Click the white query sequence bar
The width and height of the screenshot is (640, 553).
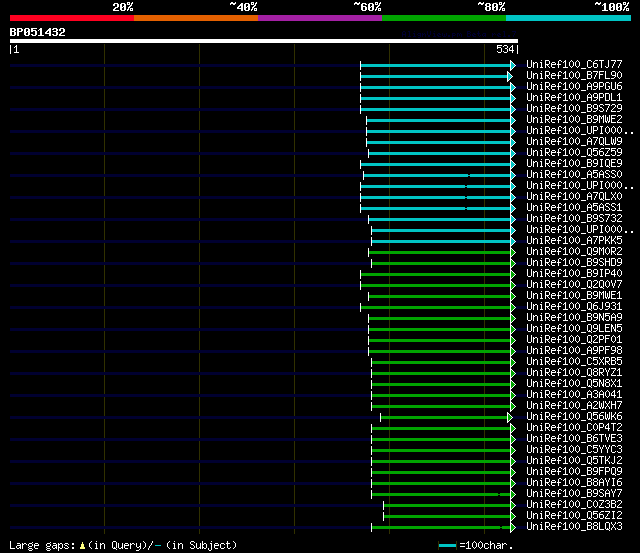264,41
